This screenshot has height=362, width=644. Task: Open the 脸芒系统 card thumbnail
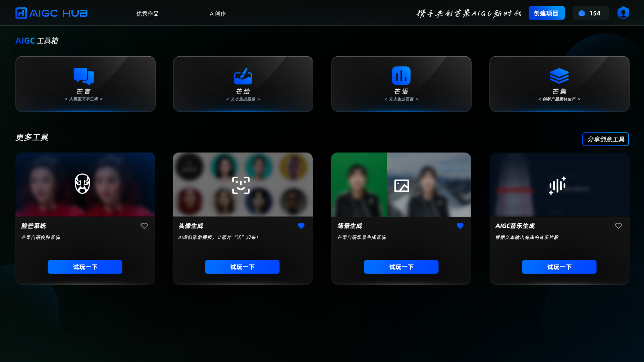pos(85,185)
